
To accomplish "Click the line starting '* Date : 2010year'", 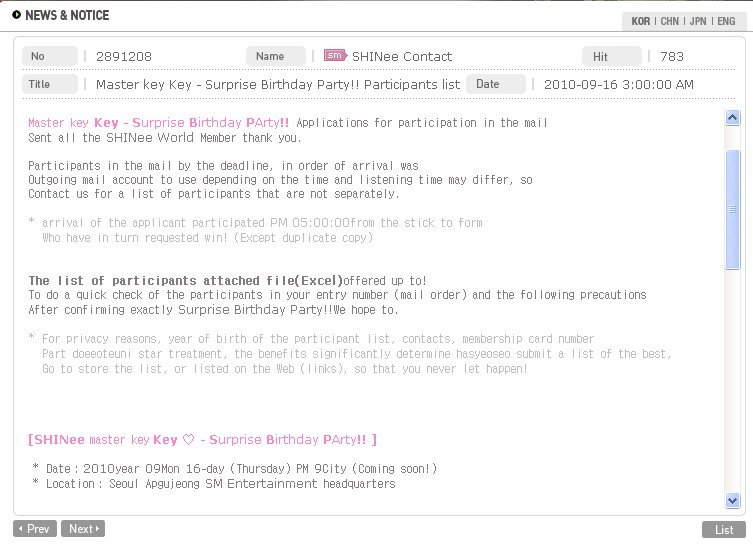I will (235, 468).
